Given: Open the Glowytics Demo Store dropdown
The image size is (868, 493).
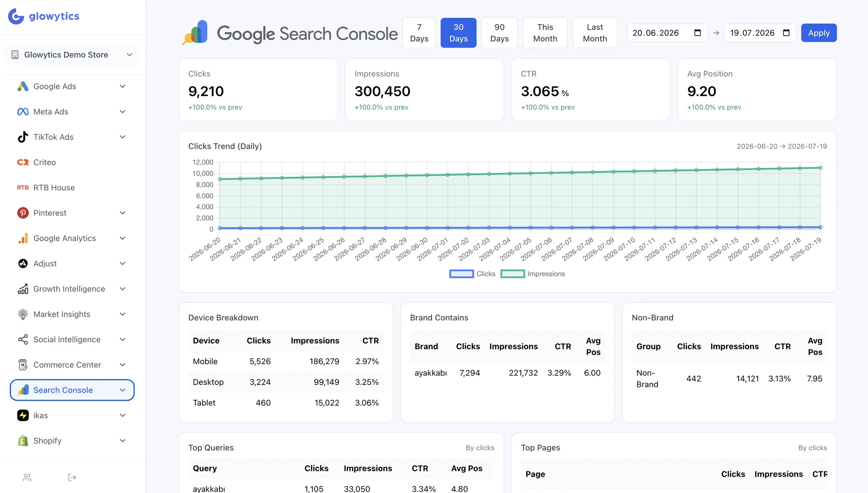Looking at the screenshot, I should pyautogui.click(x=72, y=55).
